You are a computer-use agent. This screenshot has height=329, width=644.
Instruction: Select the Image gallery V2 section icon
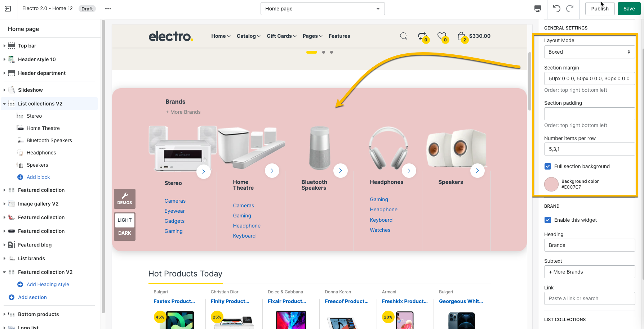click(12, 204)
